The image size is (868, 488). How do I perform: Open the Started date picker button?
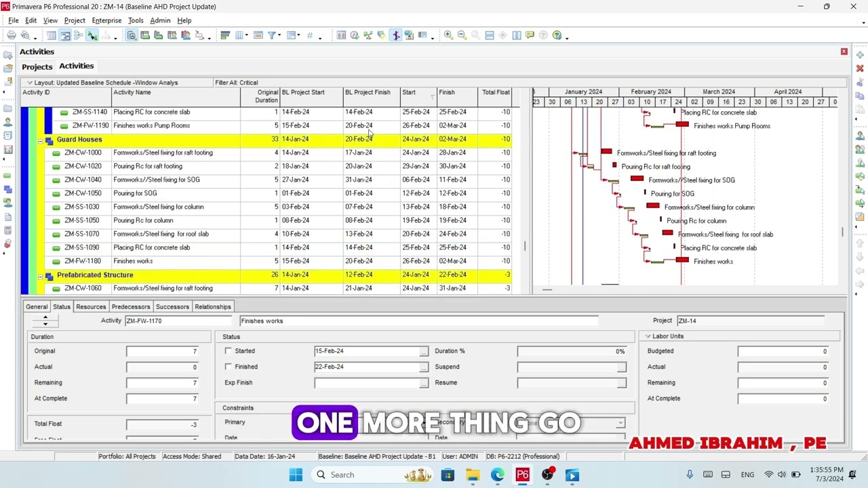tap(424, 351)
